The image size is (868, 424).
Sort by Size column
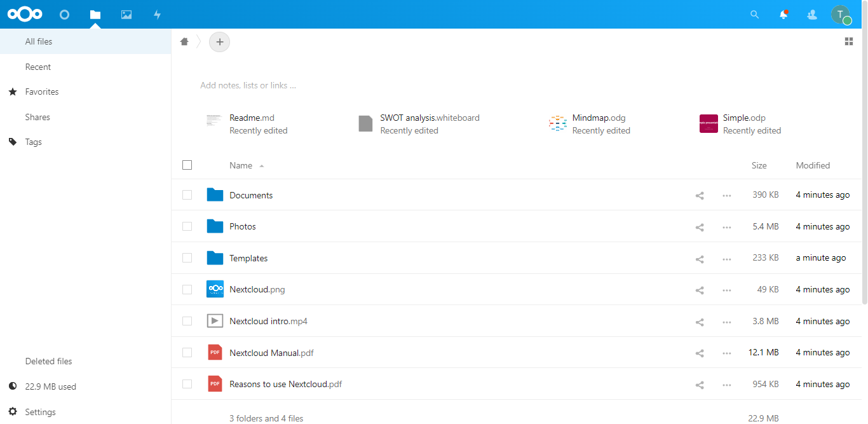[x=759, y=165]
